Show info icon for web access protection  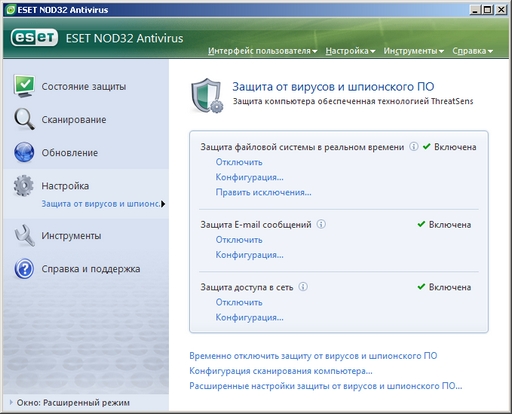(303, 286)
